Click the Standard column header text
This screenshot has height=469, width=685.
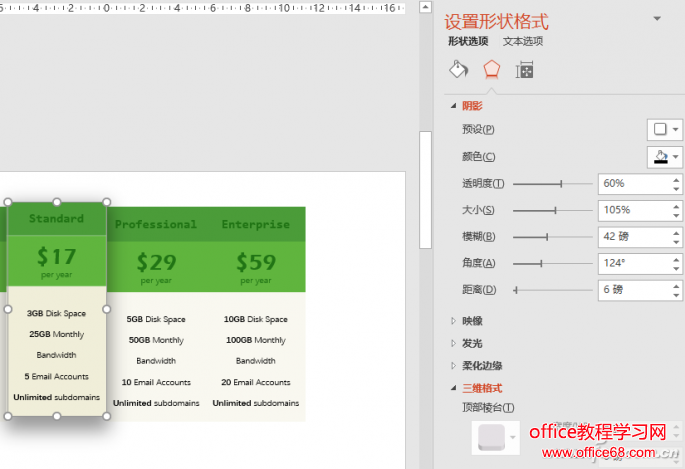[x=56, y=218]
